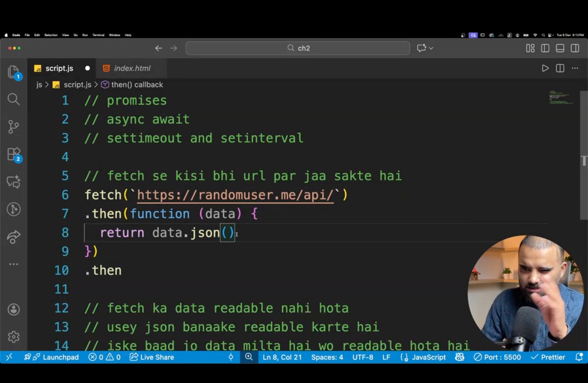Open the Window menu

click(114, 35)
